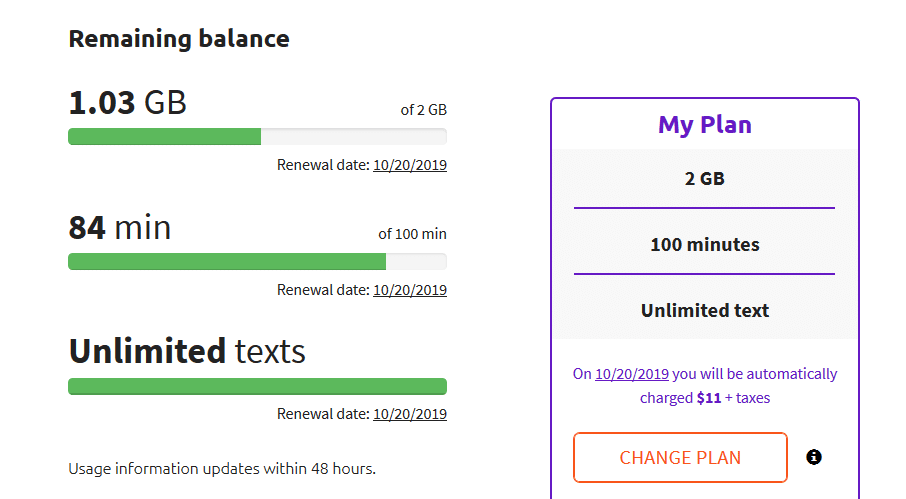906x499 pixels.
Task: Click the 84 min remaining figure
Action: [120, 228]
